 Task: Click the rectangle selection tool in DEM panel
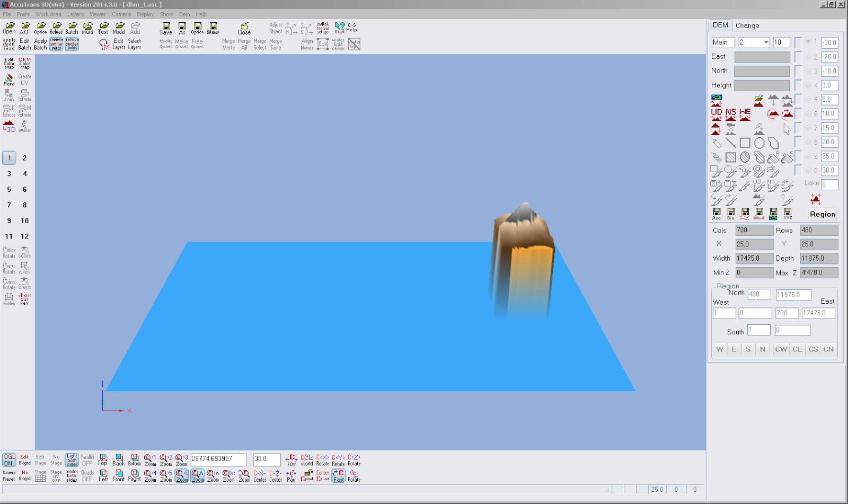point(745,143)
